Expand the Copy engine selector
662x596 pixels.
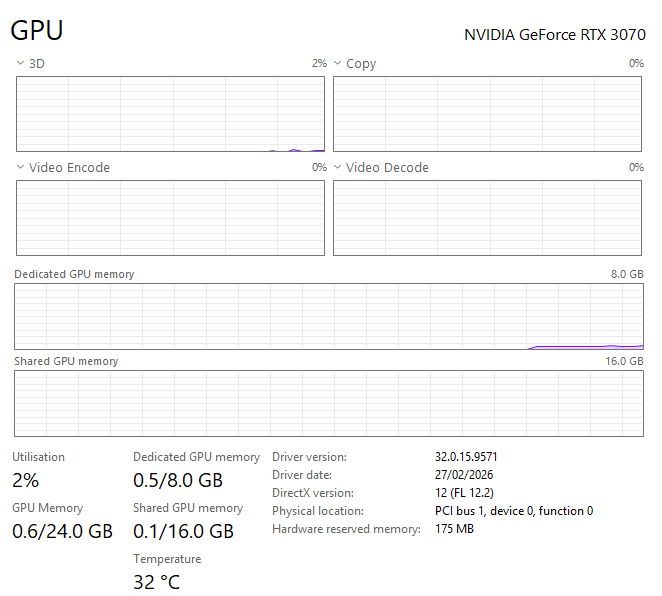338,64
